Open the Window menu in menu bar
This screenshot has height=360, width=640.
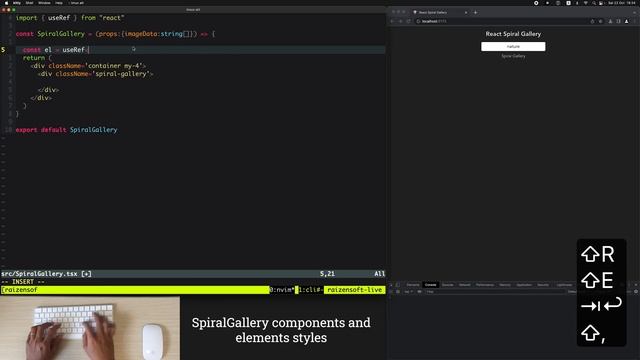[x=44, y=3]
